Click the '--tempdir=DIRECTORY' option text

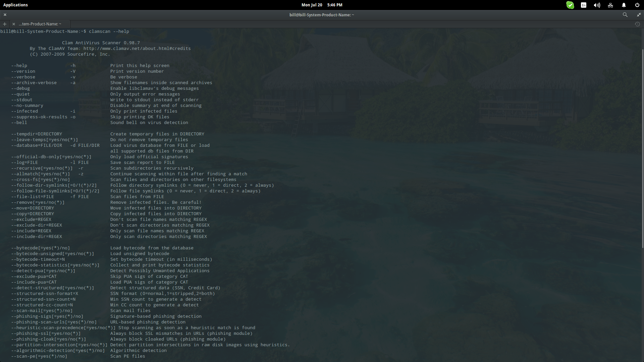coord(37,134)
